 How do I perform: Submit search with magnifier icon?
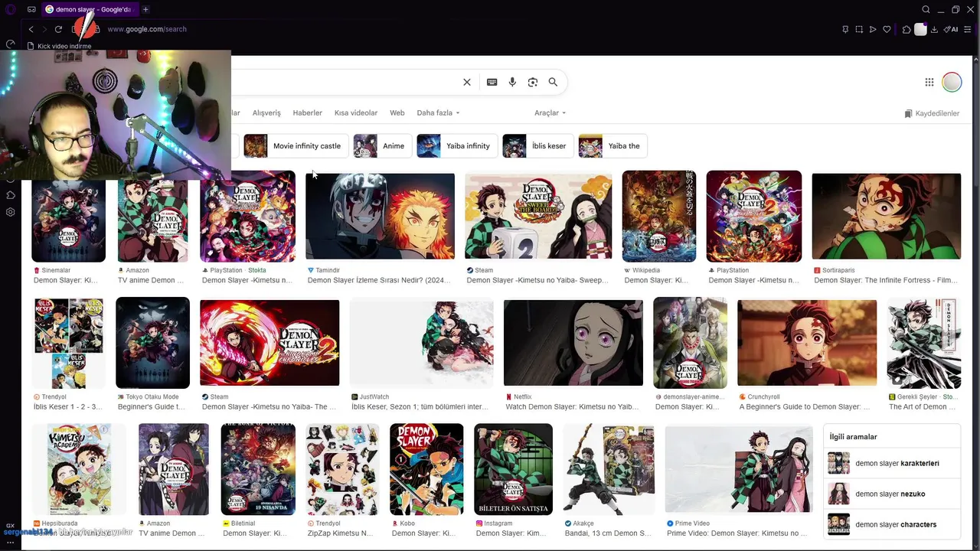click(x=553, y=82)
